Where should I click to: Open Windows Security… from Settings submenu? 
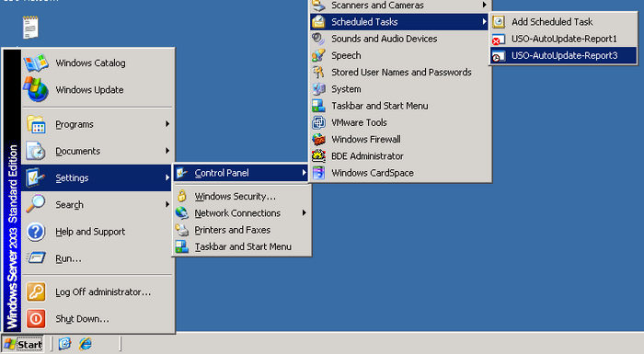click(242, 196)
